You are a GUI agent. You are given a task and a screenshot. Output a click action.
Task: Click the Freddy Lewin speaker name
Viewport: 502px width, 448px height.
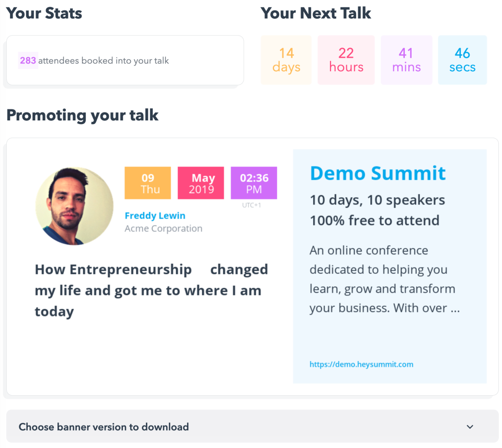(155, 216)
